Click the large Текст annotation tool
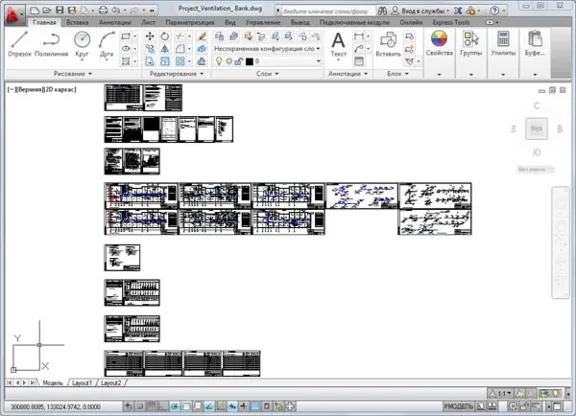This screenshot has height=416, width=576. tap(338, 44)
